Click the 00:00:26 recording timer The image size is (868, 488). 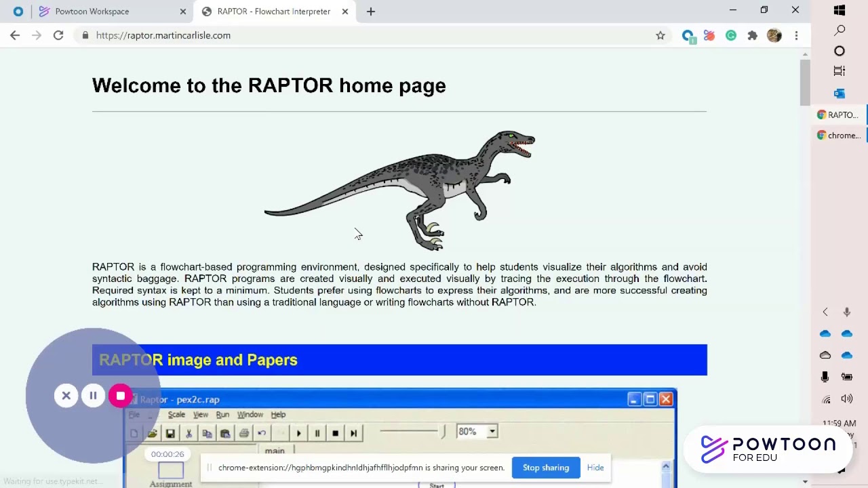[x=167, y=454]
